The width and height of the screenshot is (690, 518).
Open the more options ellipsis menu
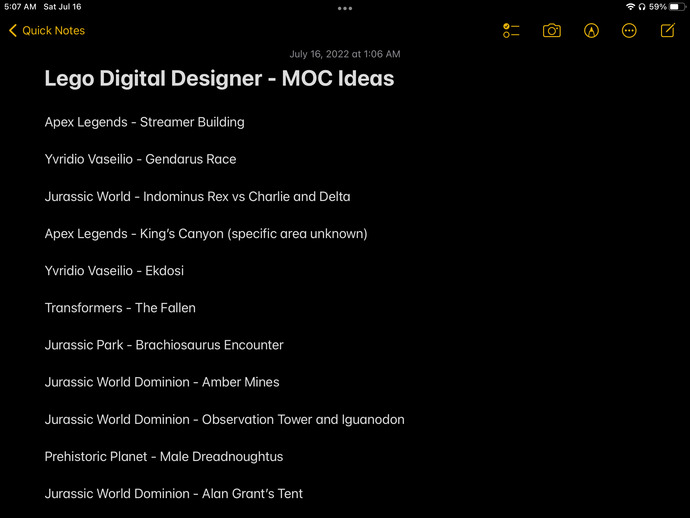(x=629, y=30)
